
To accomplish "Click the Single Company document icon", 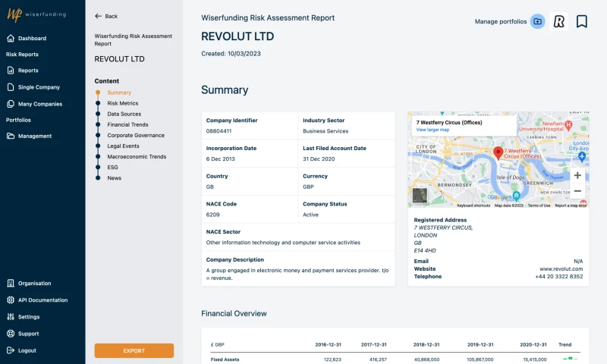I will pyautogui.click(x=11, y=87).
